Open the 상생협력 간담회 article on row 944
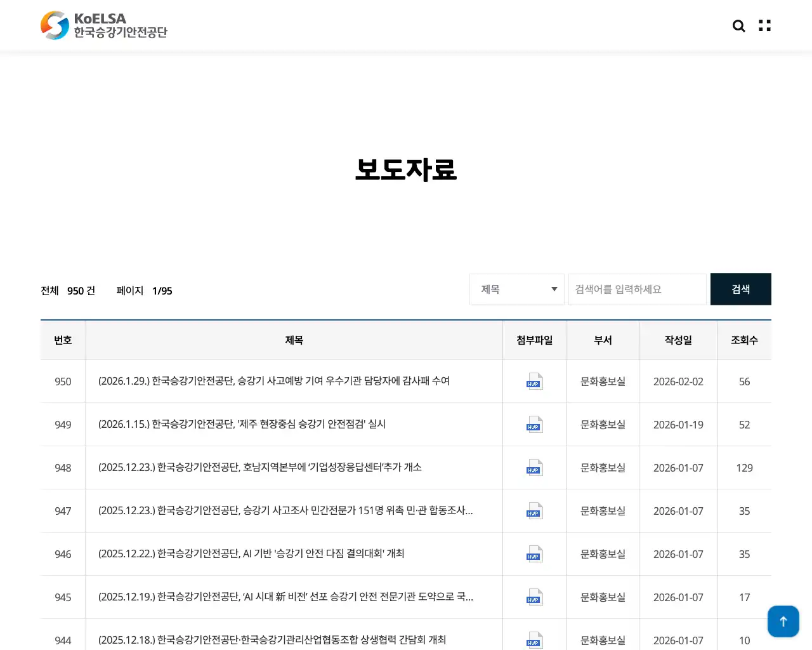The image size is (812, 650). [272, 640]
